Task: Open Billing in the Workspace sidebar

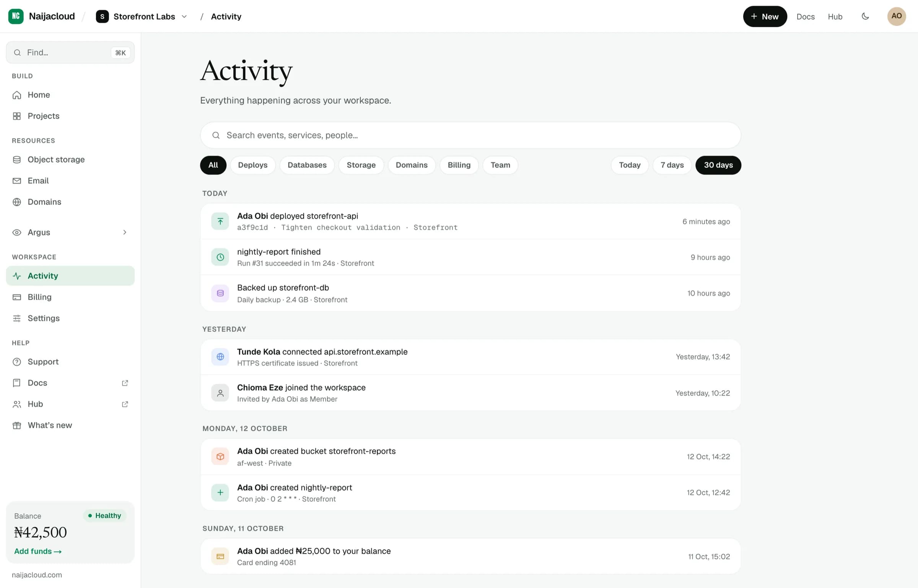Action: [70, 297]
